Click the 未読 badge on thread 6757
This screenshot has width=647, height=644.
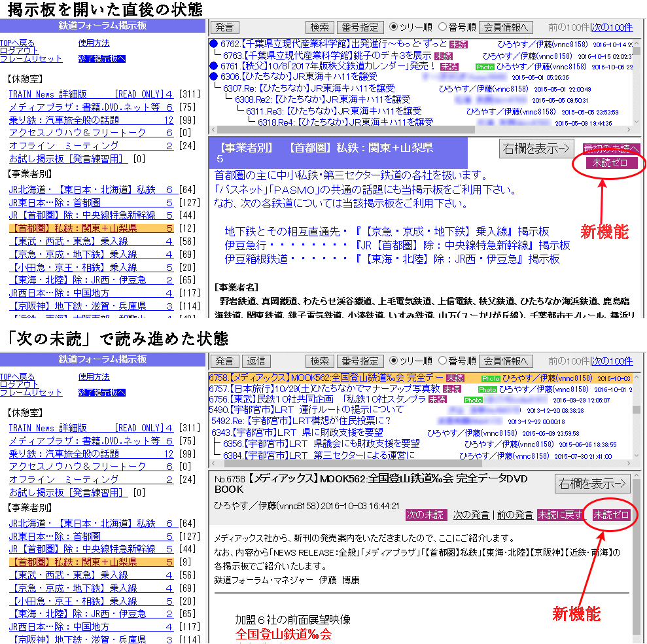(x=451, y=389)
